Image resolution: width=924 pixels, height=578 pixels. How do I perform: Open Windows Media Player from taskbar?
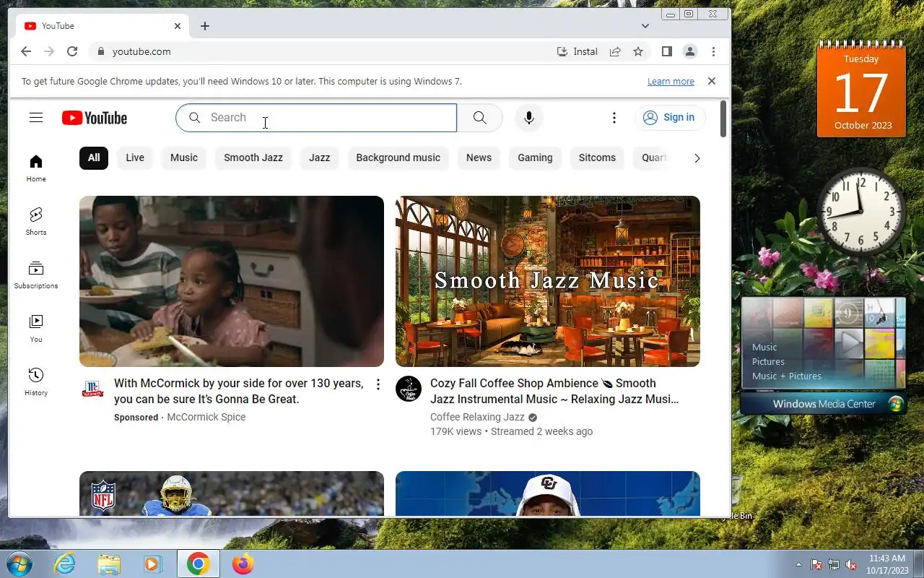[x=153, y=564]
